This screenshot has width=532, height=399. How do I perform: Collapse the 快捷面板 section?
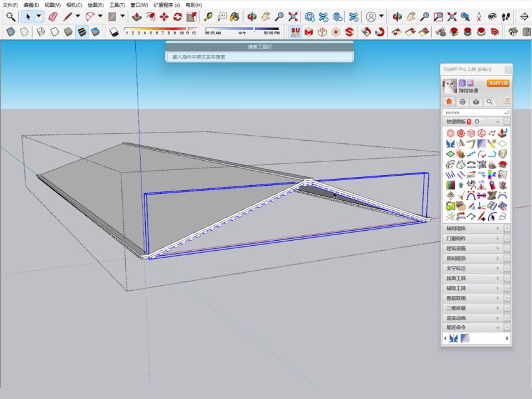(498, 121)
